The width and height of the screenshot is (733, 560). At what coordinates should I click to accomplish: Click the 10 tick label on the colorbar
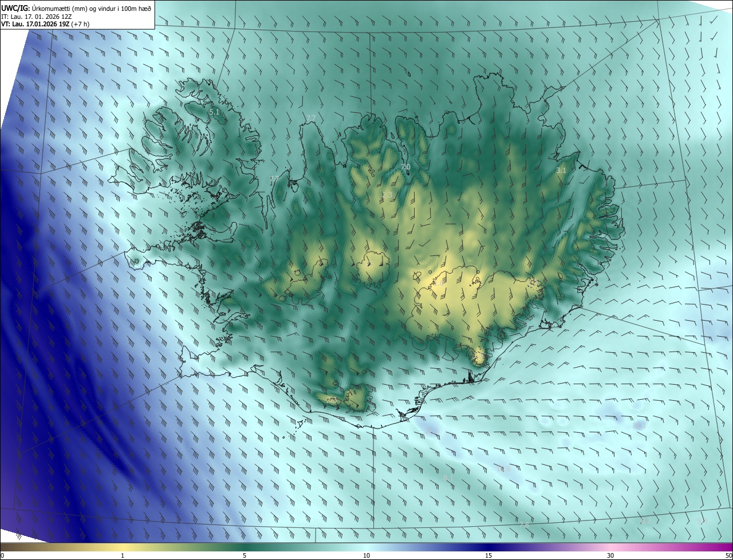point(366,555)
